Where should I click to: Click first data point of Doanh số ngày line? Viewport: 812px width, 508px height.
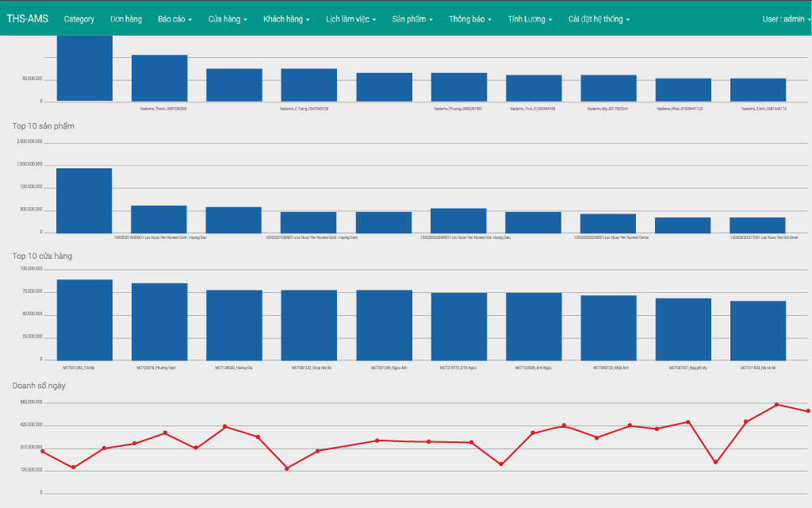tap(42, 452)
